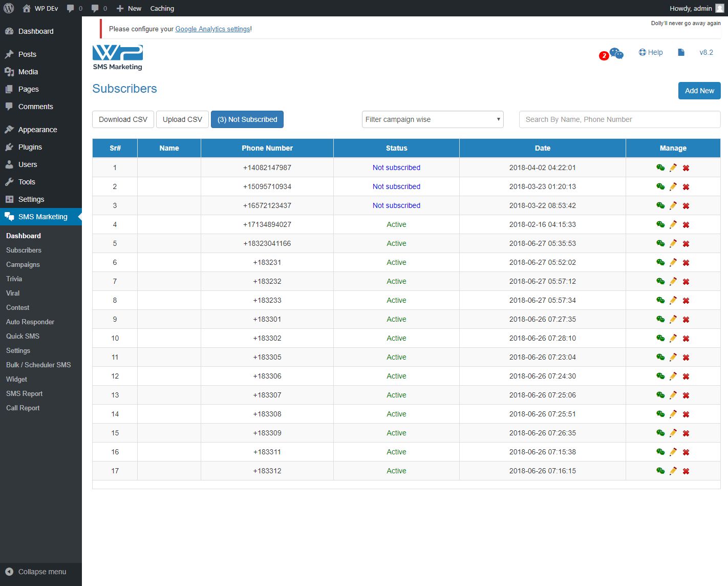728x586 pixels.
Task: Go to Appearance in the sidebar
Action: [x=37, y=130]
